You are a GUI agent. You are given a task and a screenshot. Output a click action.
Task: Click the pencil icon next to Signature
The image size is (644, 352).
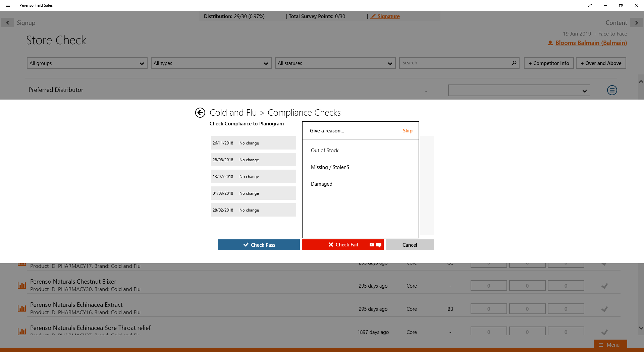point(373,16)
